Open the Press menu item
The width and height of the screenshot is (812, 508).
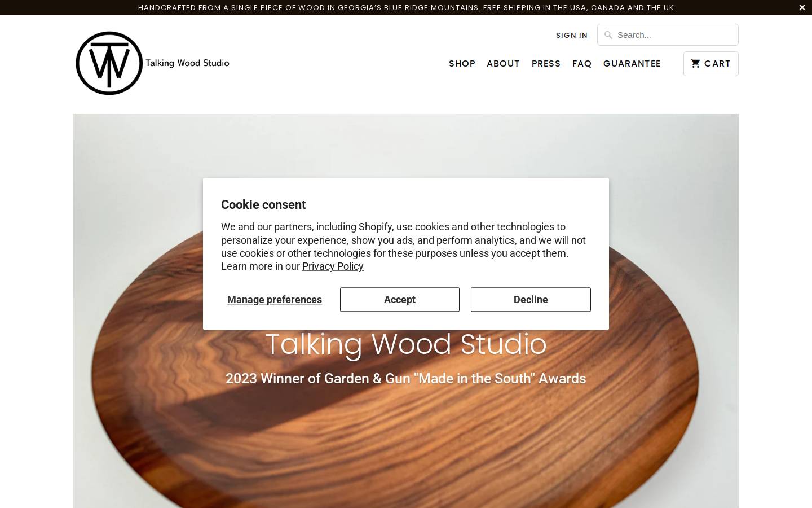pyautogui.click(x=546, y=64)
